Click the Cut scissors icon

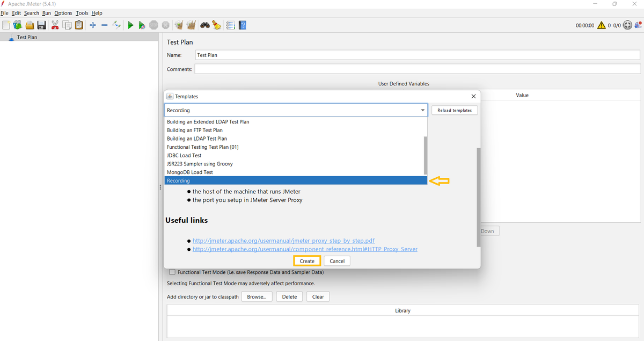click(x=55, y=25)
